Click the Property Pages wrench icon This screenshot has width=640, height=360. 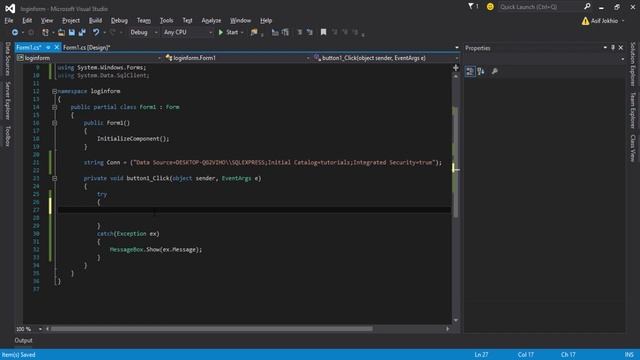pyautogui.click(x=495, y=71)
